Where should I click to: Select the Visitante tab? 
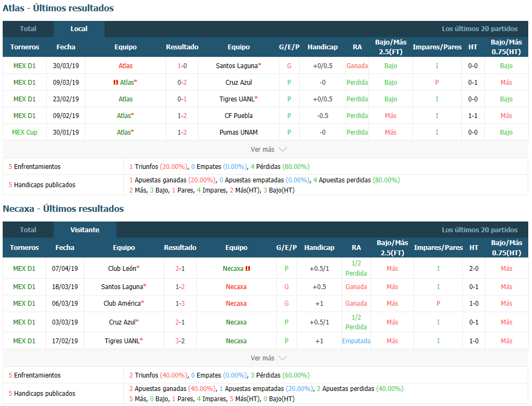(85, 230)
